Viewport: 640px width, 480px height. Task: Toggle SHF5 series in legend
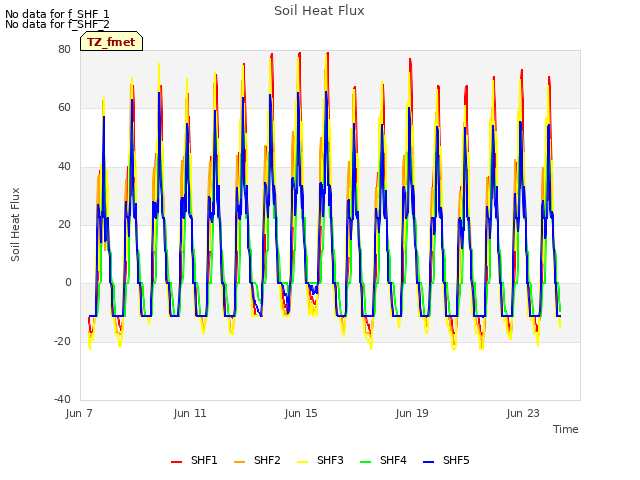pos(446,460)
